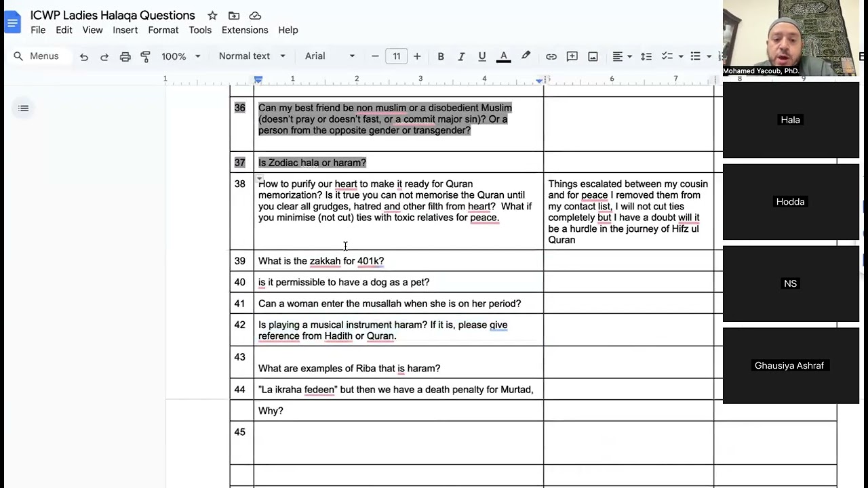Viewport: 868px width, 488px height.
Task: Click the right indent marker on the ruler
Action: tap(539, 80)
